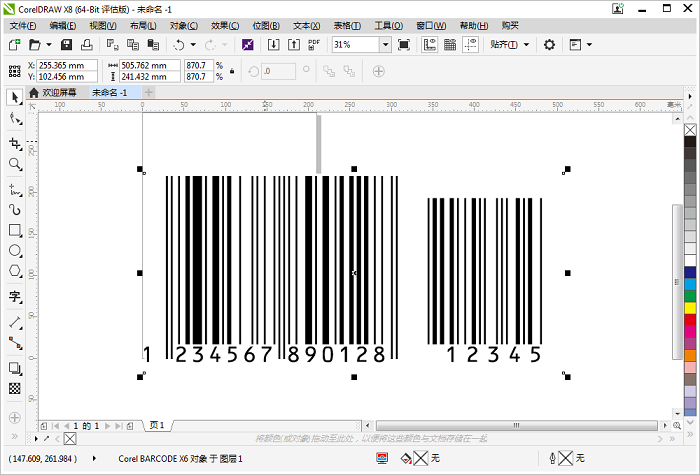The height and width of the screenshot is (475, 700).
Task: Toggle show grid
Action: (450, 45)
